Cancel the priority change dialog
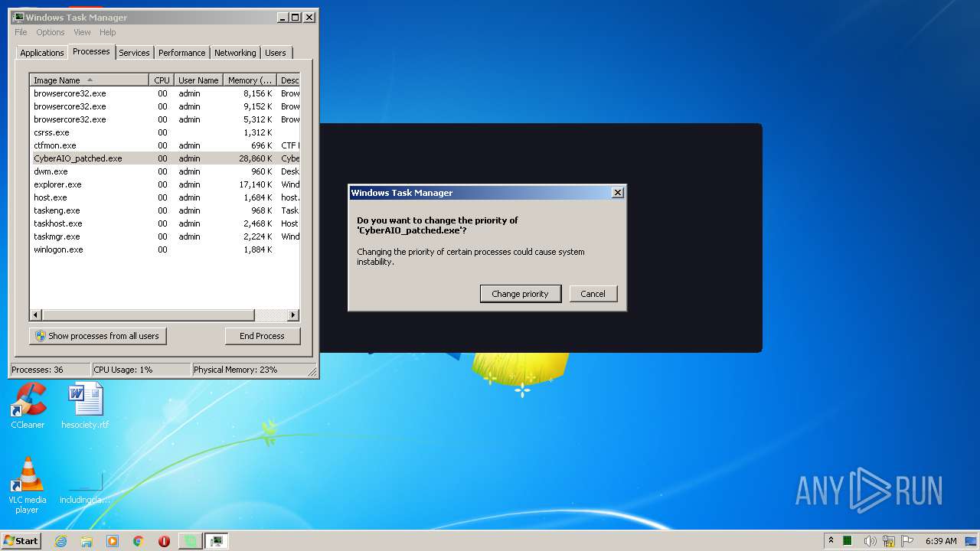The height and width of the screenshot is (551, 980). (x=593, y=294)
